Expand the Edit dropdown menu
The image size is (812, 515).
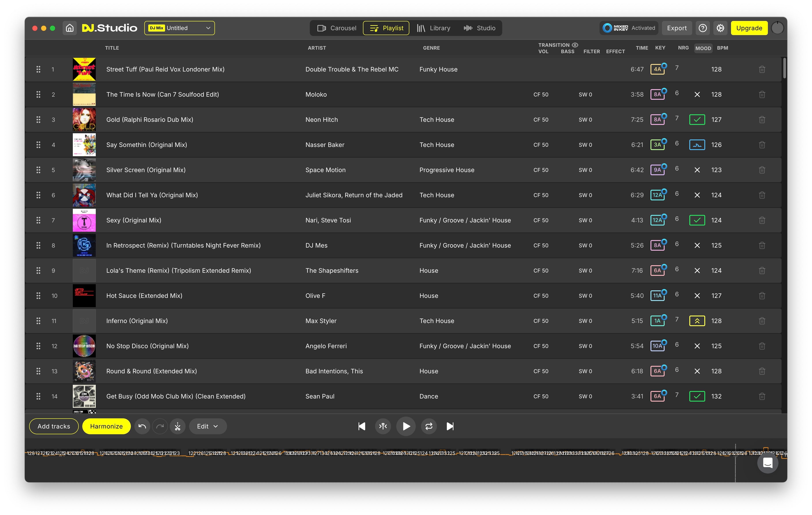tap(208, 426)
